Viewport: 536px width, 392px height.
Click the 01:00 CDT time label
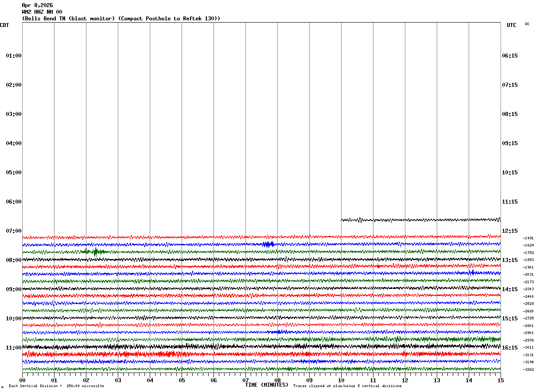[14, 56]
